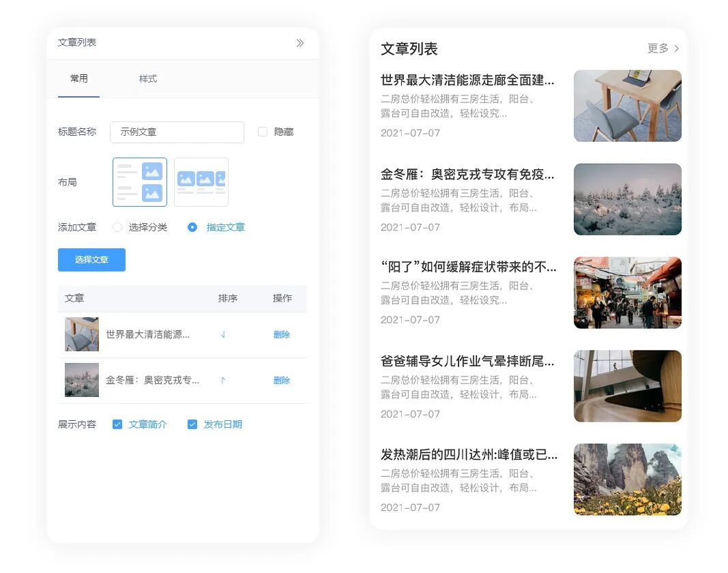This screenshot has width=728, height=573.
Task: Open the 金冬雁 row snowy thumbnail
Action: [82, 380]
